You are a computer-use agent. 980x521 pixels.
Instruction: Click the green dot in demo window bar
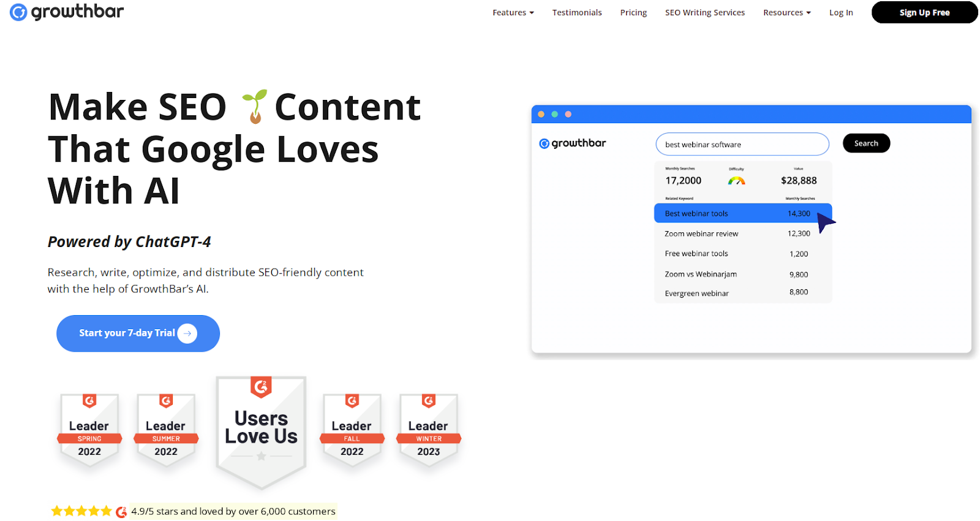(x=554, y=114)
